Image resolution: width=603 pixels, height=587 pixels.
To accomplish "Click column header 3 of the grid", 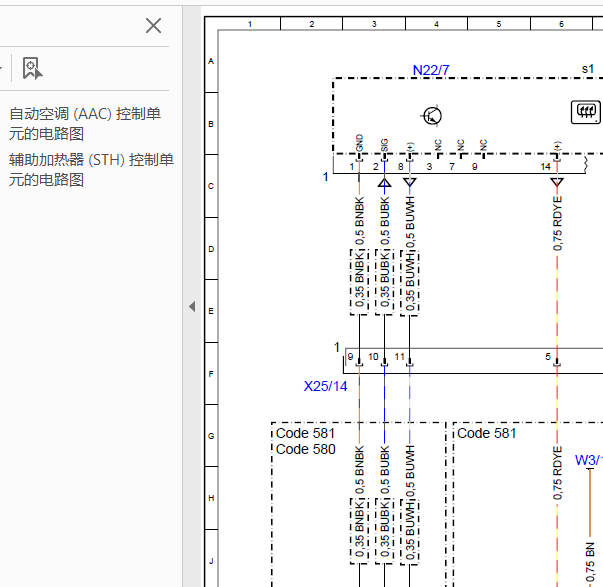I will coord(374,24).
